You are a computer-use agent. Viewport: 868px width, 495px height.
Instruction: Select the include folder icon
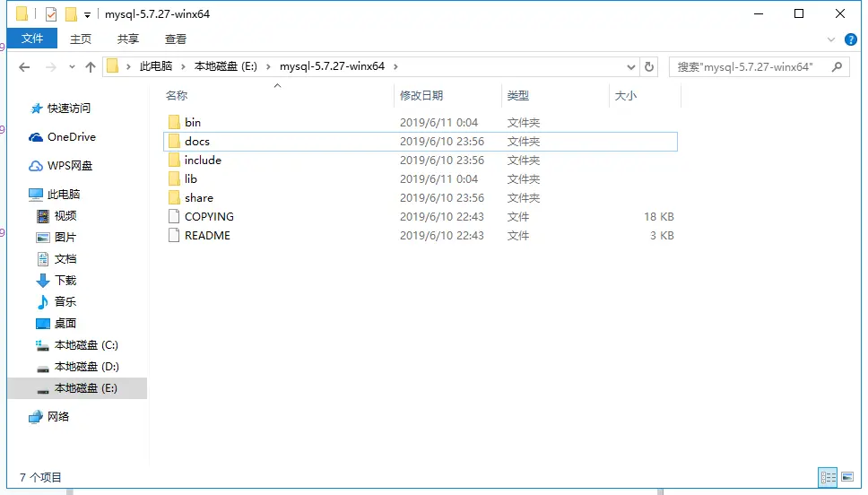tap(174, 160)
